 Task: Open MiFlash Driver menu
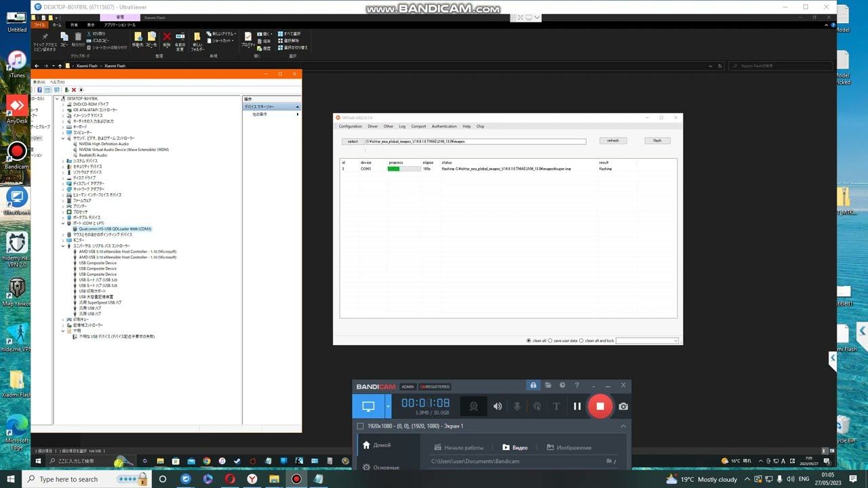(373, 126)
